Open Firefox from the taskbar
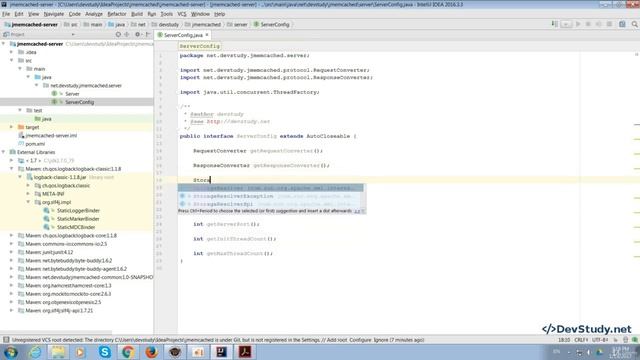The image size is (640, 360). point(151,352)
